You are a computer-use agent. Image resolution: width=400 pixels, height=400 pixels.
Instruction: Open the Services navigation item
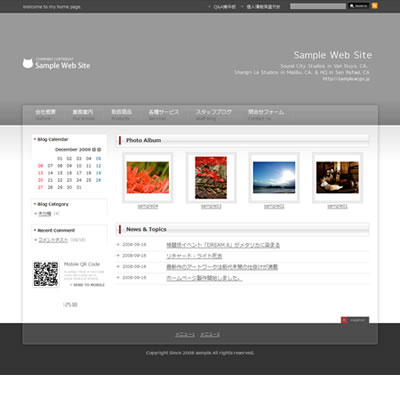coord(164,114)
